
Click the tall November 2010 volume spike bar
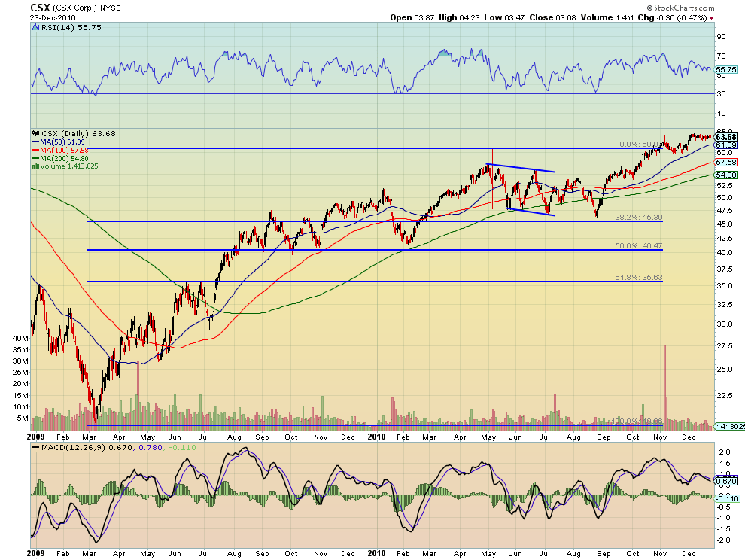click(x=664, y=386)
